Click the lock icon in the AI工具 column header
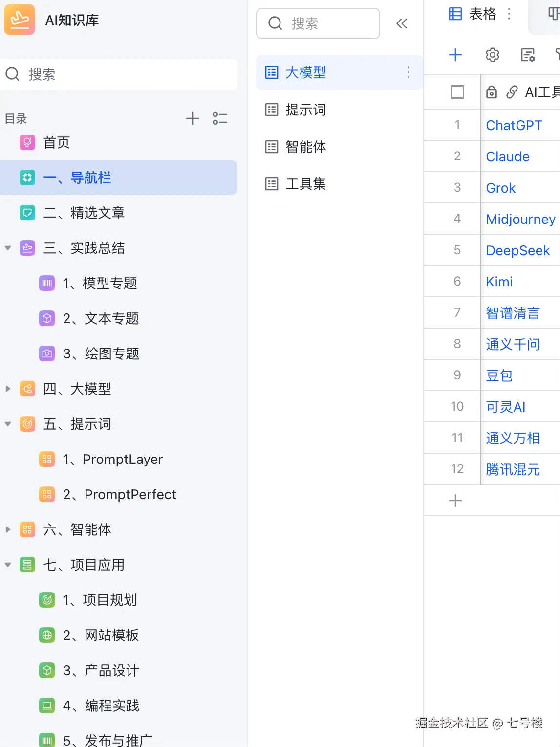 (x=491, y=92)
